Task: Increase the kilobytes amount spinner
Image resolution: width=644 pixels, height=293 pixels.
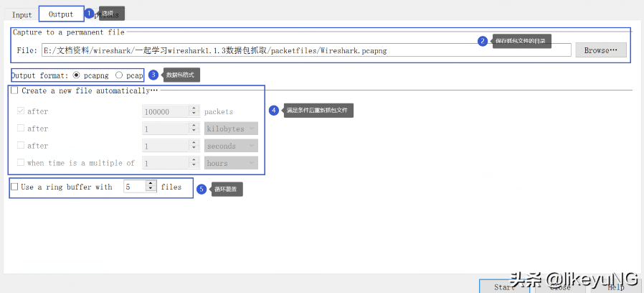Action: point(194,126)
